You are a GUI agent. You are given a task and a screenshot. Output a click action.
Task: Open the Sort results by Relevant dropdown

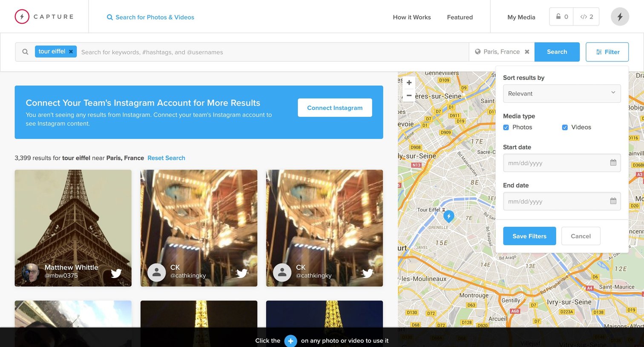tap(562, 93)
